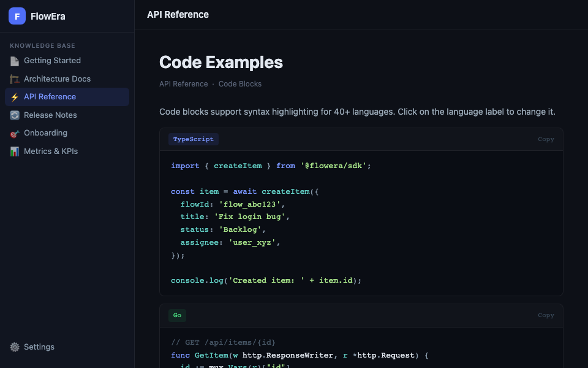Open Architecture Docs from the knowledge base
Viewport: 588px width, 368px height.
[x=57, y=79]
